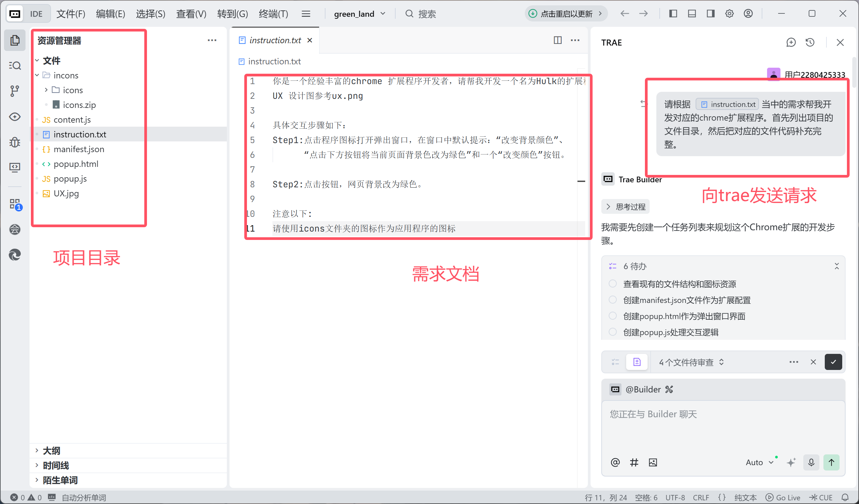Open the sidebar search icon
This screenshot has height=504, width=859.
click(14, 65)
